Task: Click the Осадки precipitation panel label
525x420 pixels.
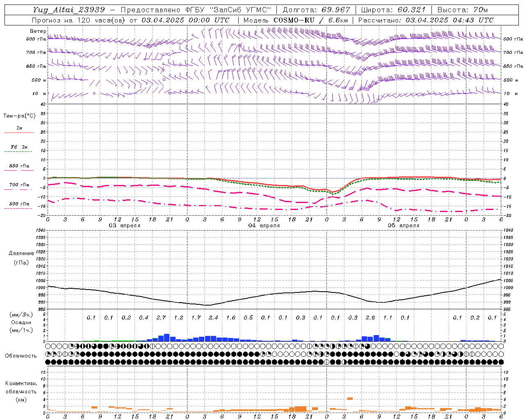Action: pyautogui.click(x=21, y=322)
